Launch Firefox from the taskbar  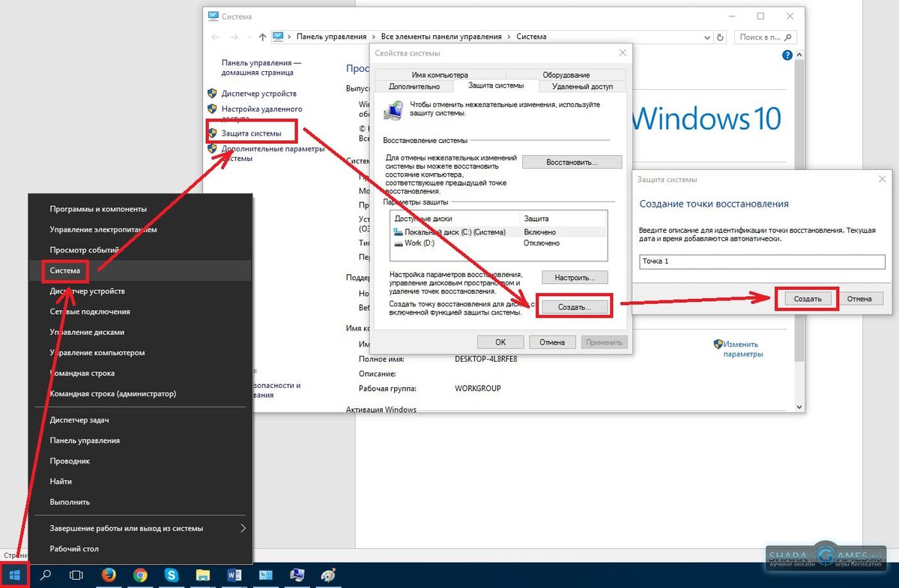pos(109,575)
